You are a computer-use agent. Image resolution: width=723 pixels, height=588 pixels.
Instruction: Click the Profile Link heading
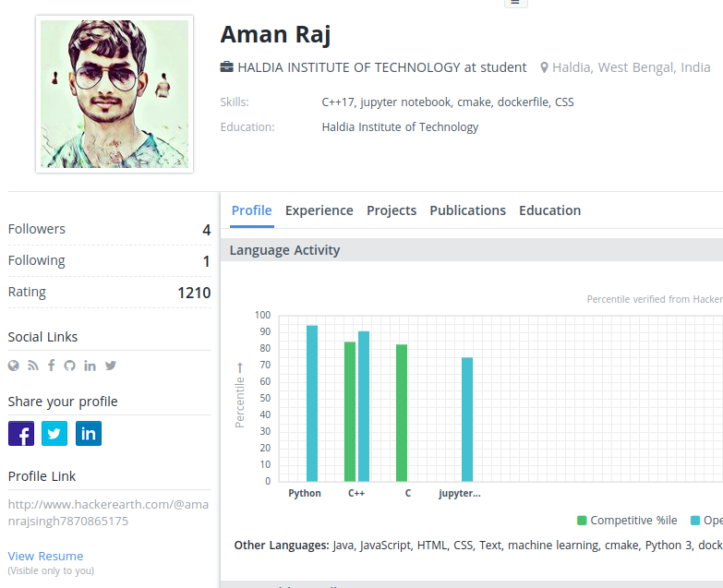pos(42,476)
